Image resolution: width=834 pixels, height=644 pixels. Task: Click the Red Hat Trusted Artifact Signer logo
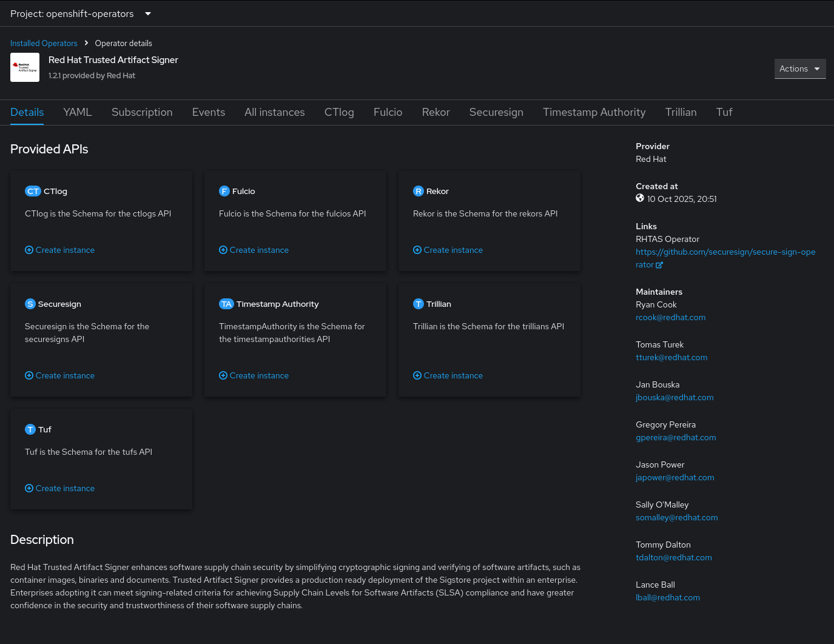coord(25,67)
